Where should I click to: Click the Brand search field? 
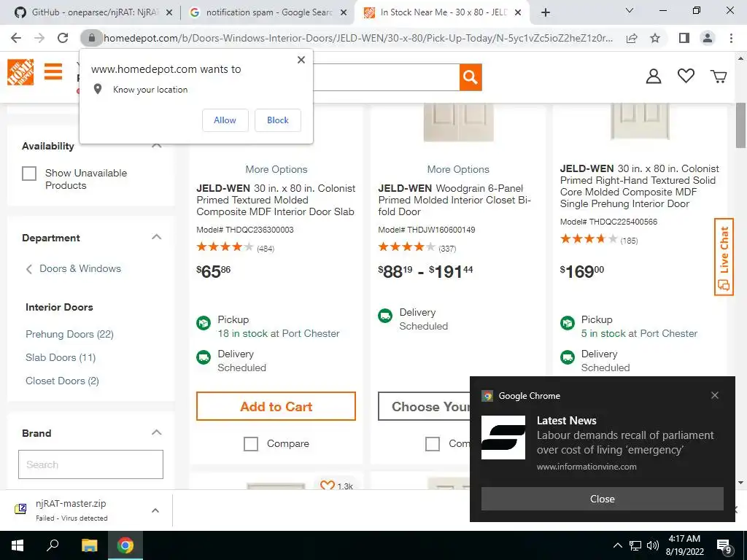[90, 464]
